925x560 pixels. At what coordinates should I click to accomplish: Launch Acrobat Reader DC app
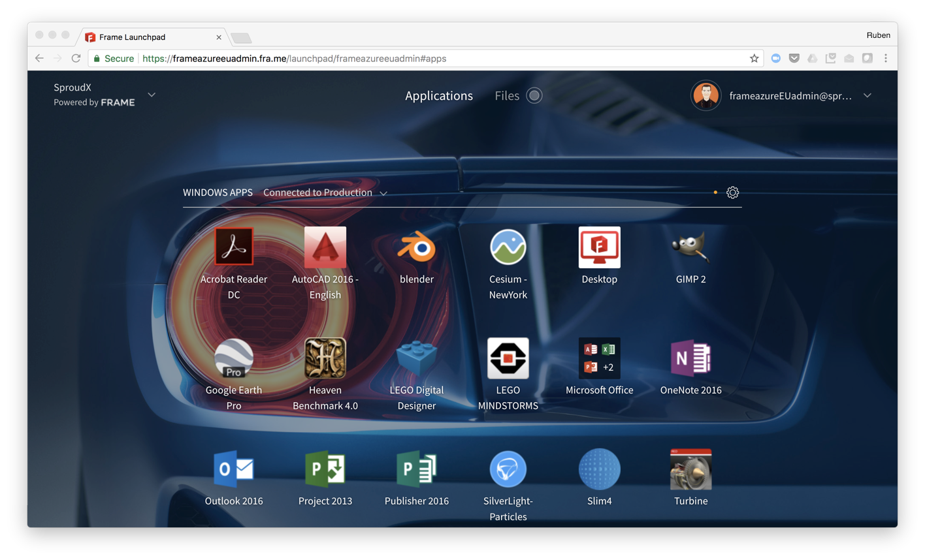(x=234, y=247)
